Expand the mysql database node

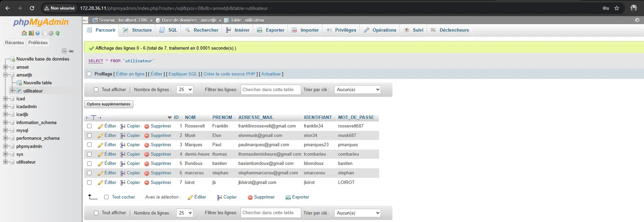5,131
